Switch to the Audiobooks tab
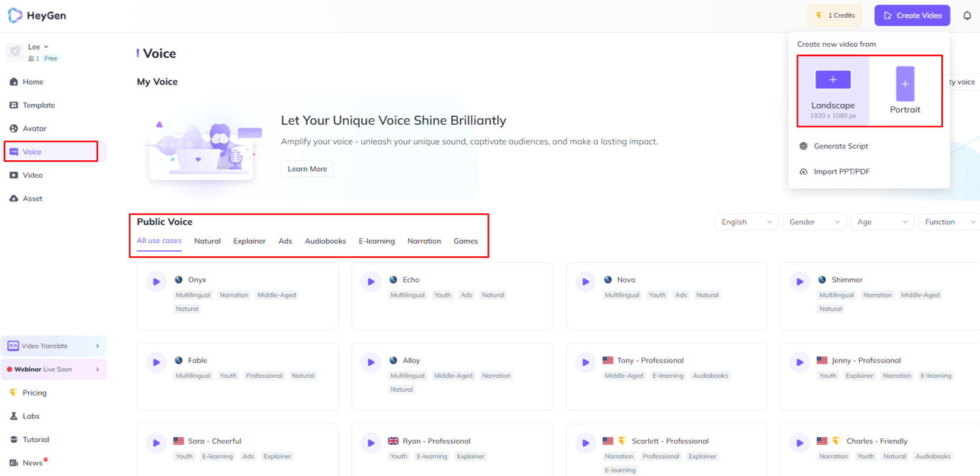The image size is (980, 476). pyautogui.click(x=325, y=241)
